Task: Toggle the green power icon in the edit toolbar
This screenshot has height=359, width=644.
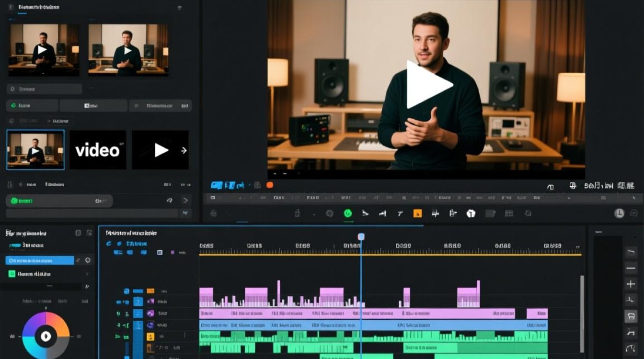Action: tap(348, 213)
